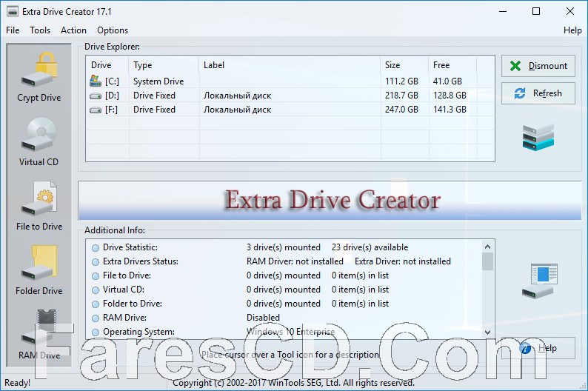
Task: Click the '218.7 GB' size cell
Action: [401, 96]
